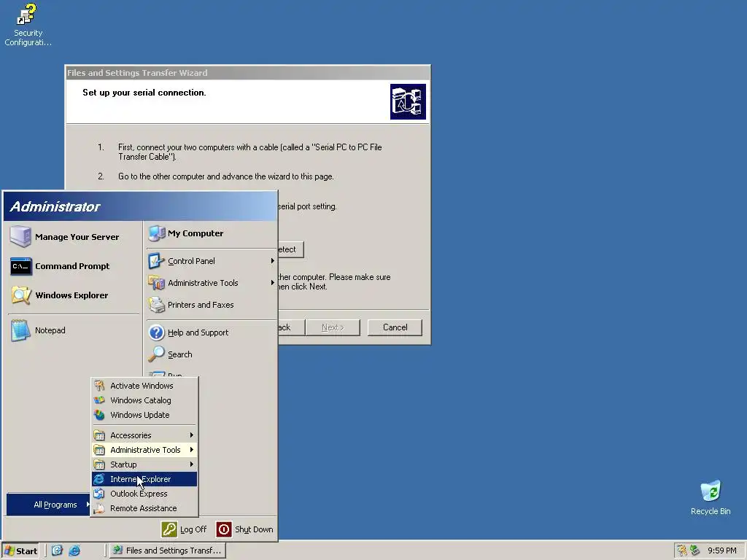Click the Files and Settings Transfer Wizard title bar
Image resolution: width=747 pixels, height=560 pixels.
248,73
